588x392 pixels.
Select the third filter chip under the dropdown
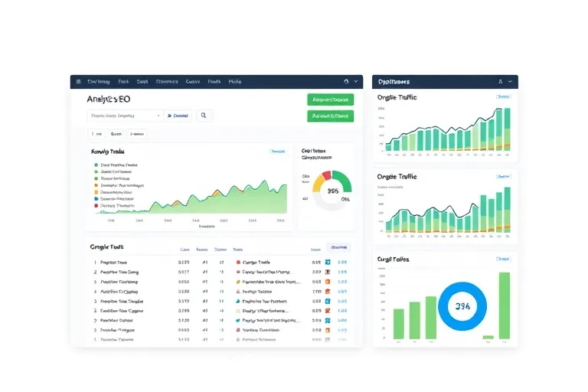[137, 134]
